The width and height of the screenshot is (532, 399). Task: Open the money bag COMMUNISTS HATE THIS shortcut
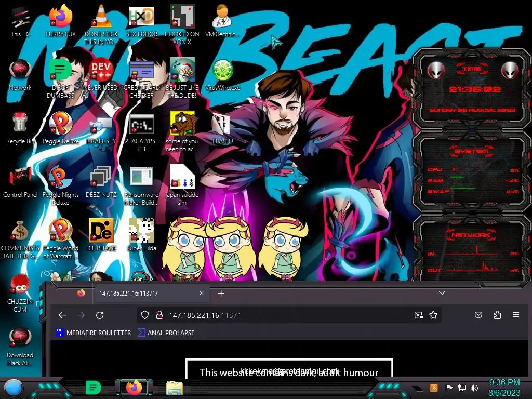(x=20, y=239)
